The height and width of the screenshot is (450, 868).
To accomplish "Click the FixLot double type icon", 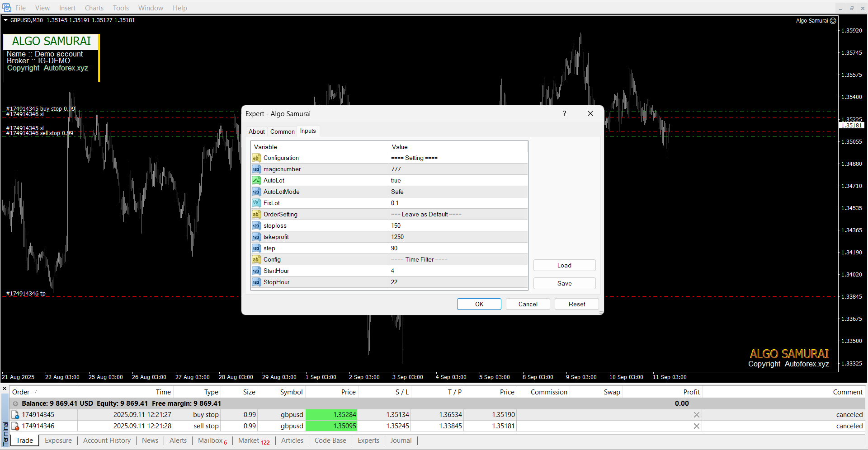I will (256, 203).
